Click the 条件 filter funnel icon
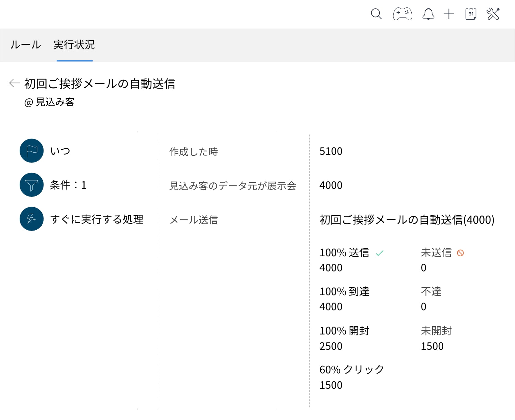This screenshot has height=420, width=515. (32, 185)
